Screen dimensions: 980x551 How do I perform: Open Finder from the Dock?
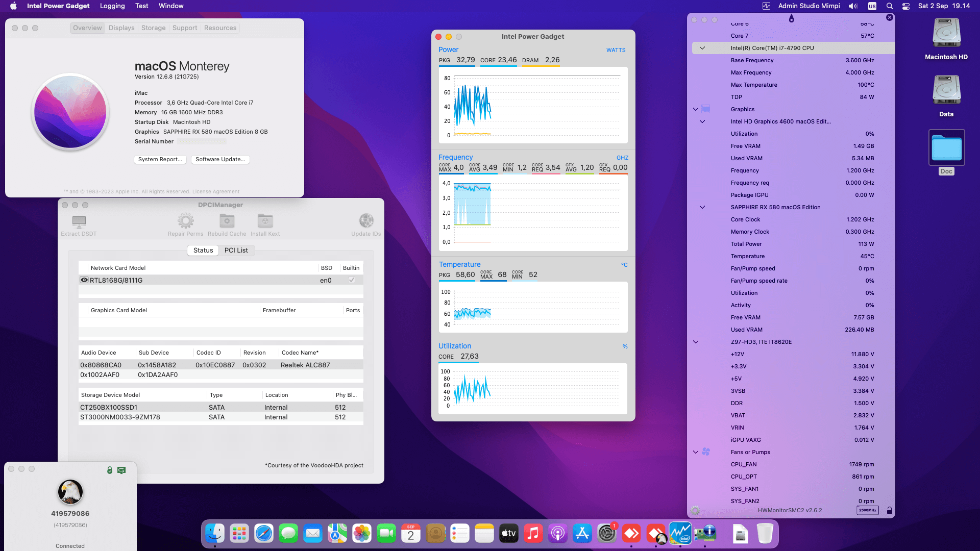point(215,534)
